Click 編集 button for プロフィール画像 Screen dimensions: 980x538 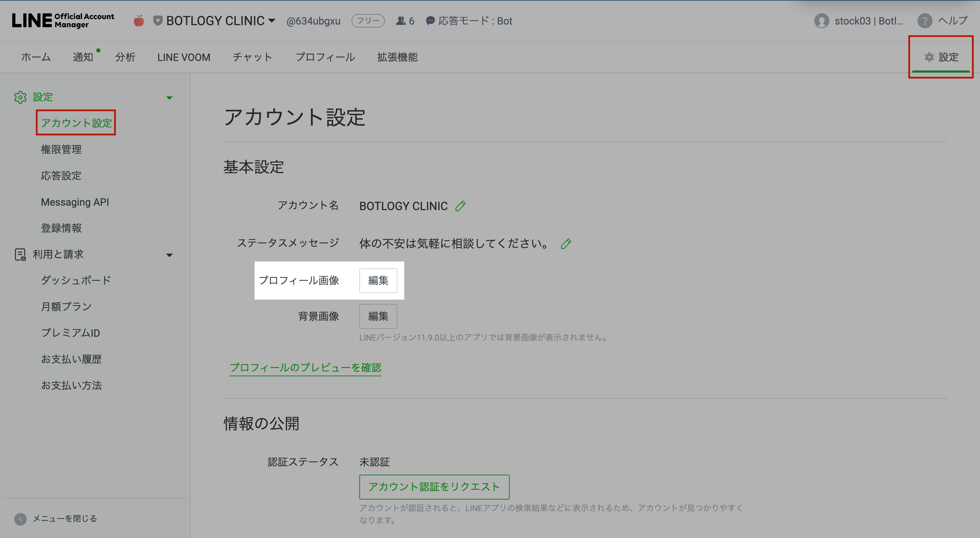[x=378, y=281]
